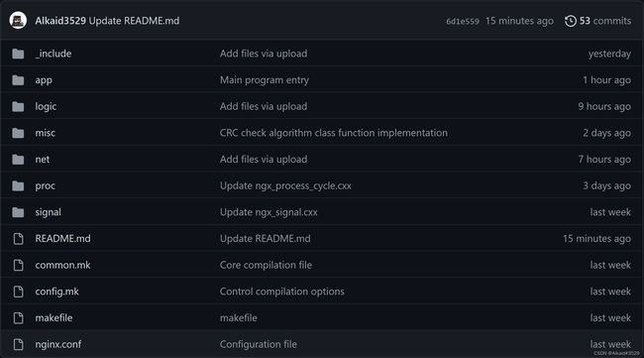
Task: Open the logic folder
Action: pyautogui.click(x=46, y=106)
